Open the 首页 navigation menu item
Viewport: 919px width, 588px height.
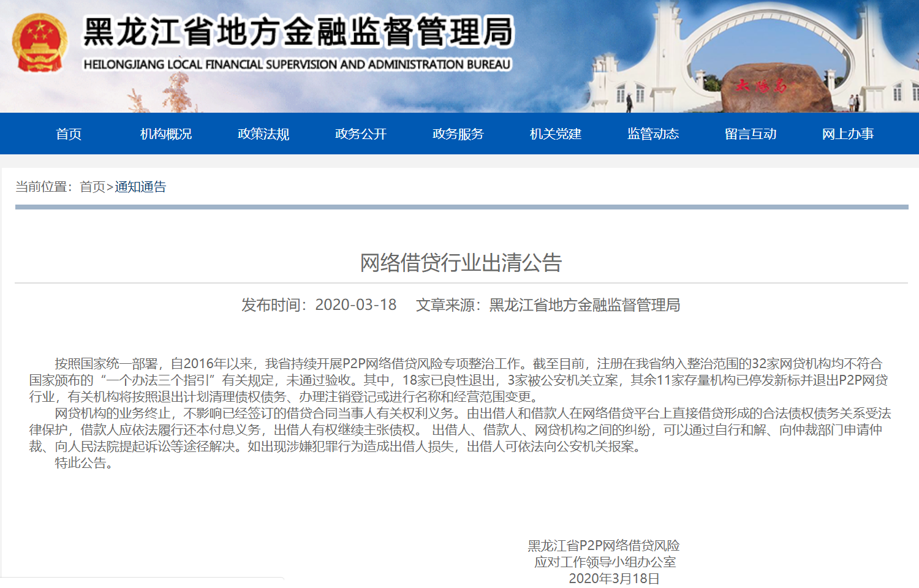pos(69,134)
